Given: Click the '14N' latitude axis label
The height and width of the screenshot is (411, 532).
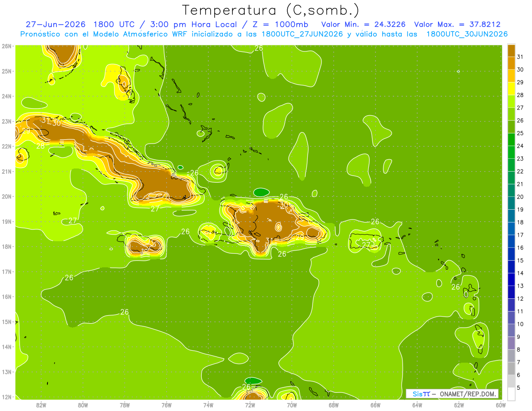Looking at the screenshot, I should tap(7, 347).
